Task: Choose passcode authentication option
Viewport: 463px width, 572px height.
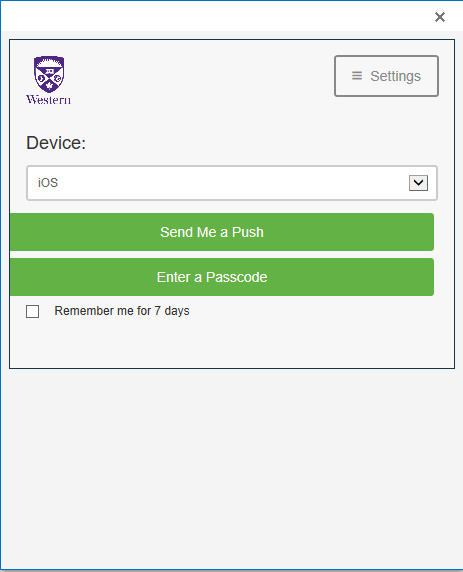Action: coord(222,277)
